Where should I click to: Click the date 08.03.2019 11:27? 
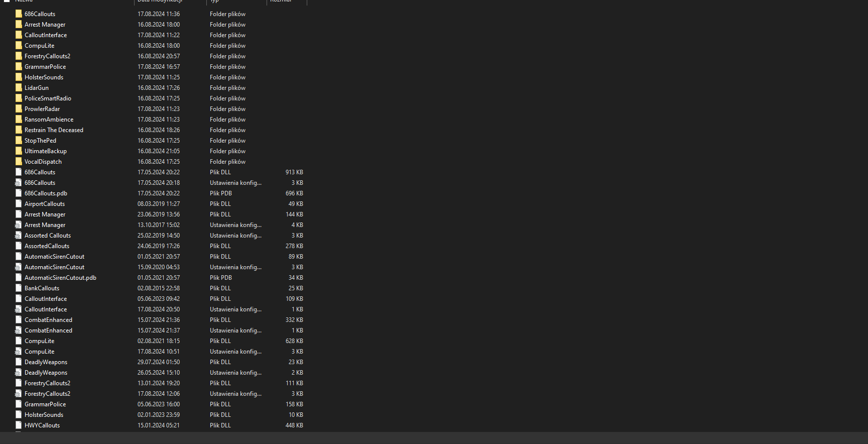pyautogui.click(x=159, y=204)
